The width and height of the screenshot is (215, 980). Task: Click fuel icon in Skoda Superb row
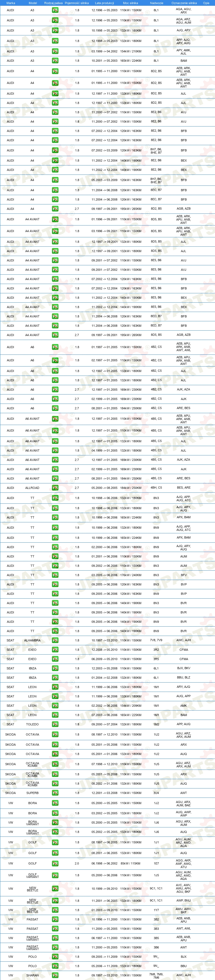tap(55, 793)
